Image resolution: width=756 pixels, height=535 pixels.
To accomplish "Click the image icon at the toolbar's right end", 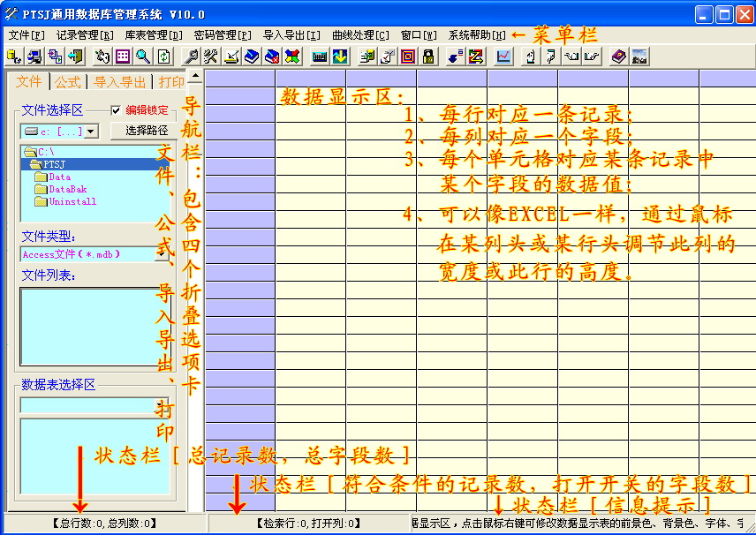I will (640, 57).
